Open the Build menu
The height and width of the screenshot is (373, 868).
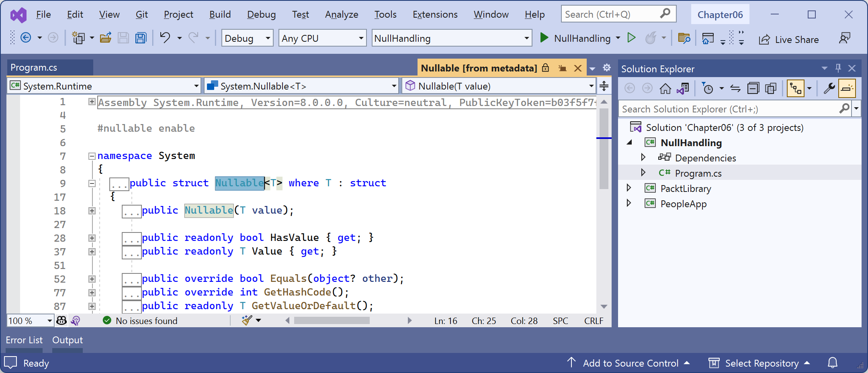click(220, 14)
